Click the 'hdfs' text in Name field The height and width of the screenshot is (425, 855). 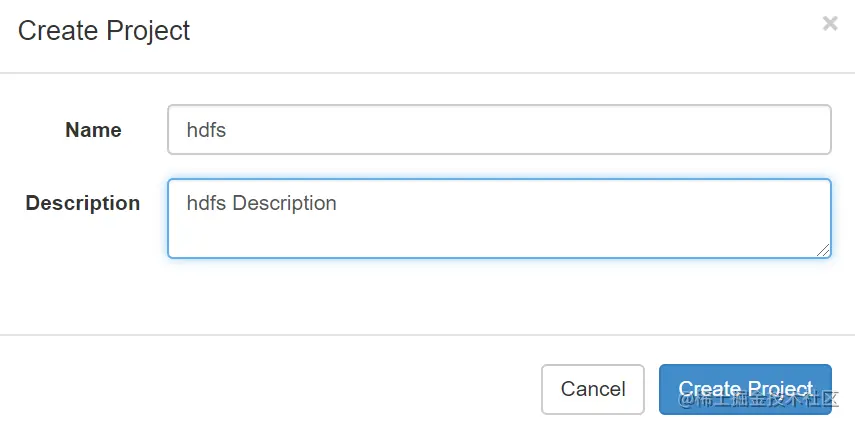206,130
